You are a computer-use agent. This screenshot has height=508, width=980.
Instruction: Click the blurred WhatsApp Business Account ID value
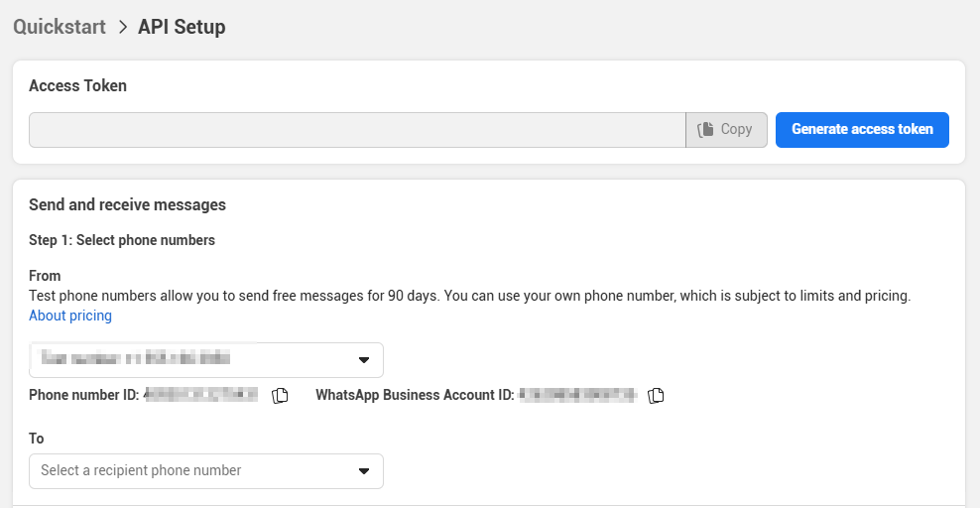point(576,395)
